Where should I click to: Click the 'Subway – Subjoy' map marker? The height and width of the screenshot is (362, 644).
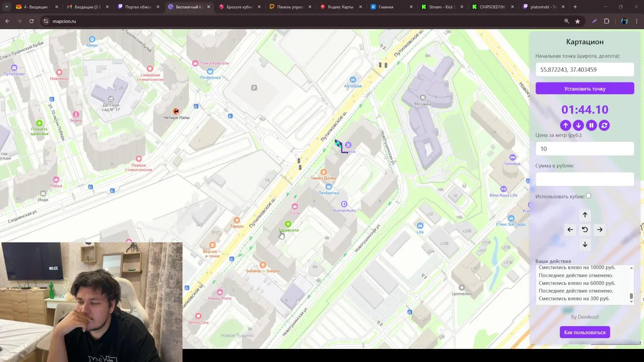(x=263, y=265)
